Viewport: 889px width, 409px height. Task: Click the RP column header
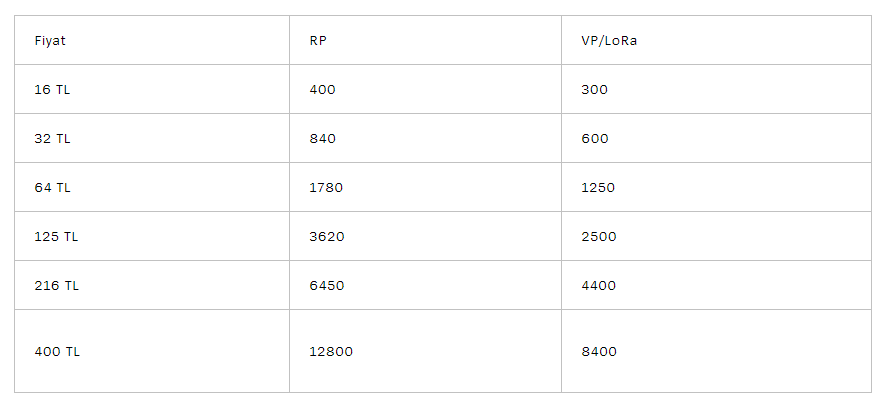318,41
